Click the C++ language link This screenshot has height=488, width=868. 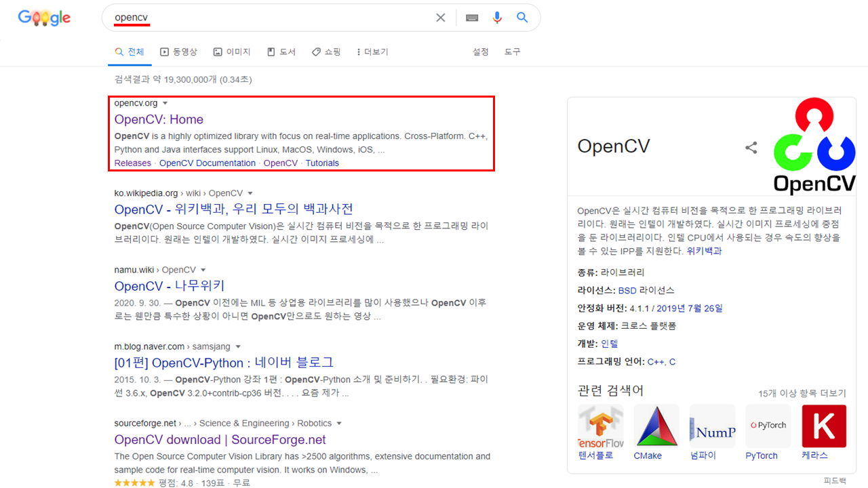point(656,362)
